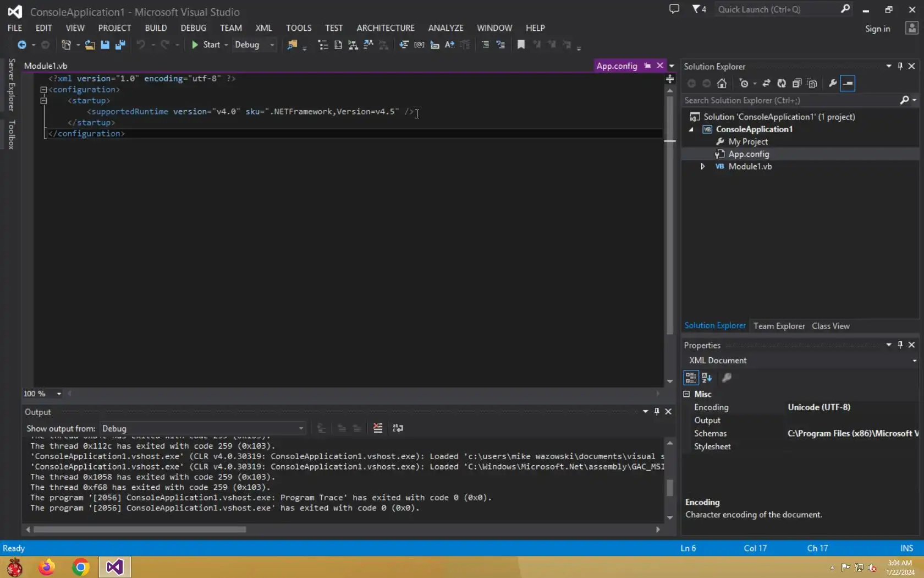924x578 pixels.
Task: Select My Project in Solution Explorer
Action: tap(748, 141)
